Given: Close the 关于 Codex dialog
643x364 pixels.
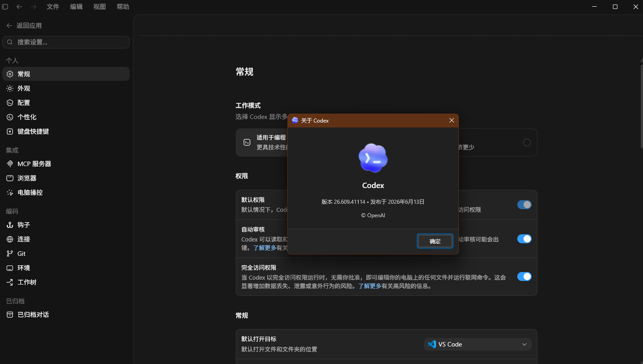Looking at the screenshot, I should click(452, 120).
